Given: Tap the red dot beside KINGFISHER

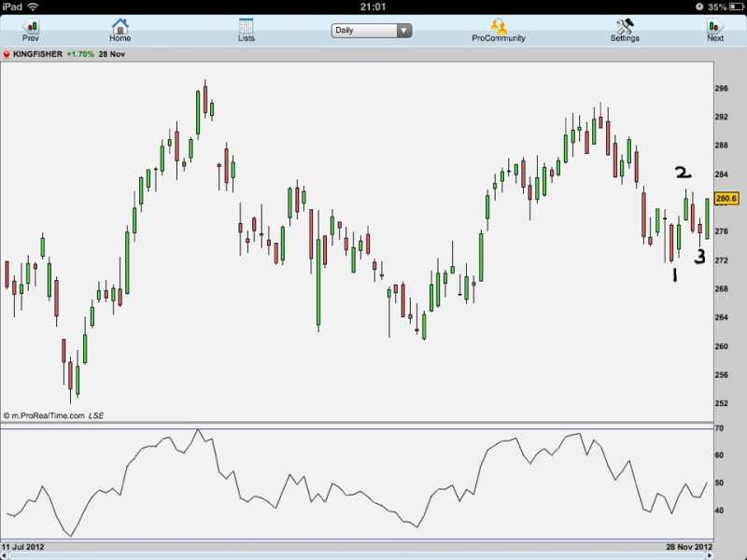Looking at the screenshot, I should coord(7,54).
